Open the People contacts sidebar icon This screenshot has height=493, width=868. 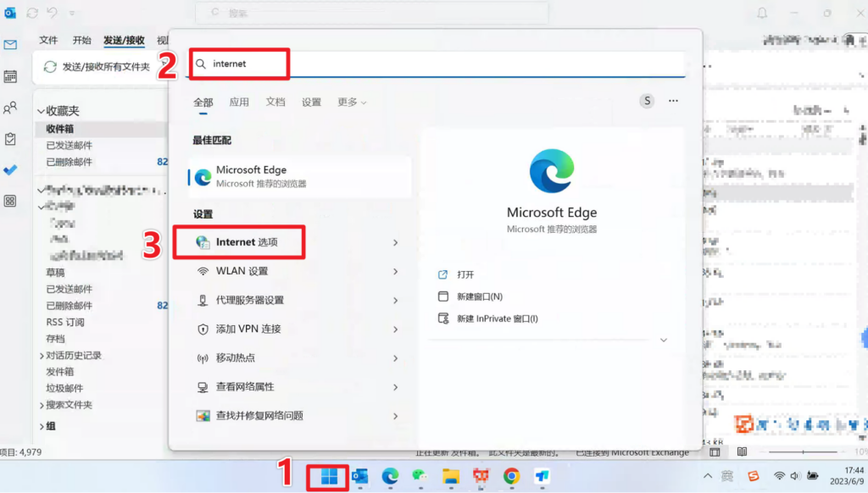10,108
